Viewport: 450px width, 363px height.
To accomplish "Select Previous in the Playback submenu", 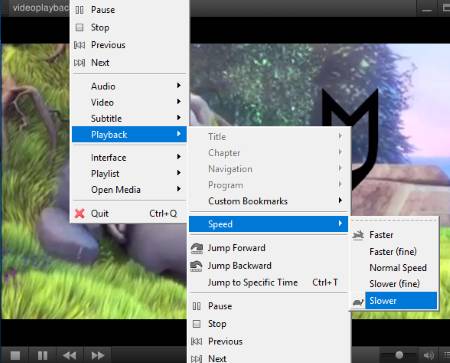I will pyautogui.click(x=269, y=341).
